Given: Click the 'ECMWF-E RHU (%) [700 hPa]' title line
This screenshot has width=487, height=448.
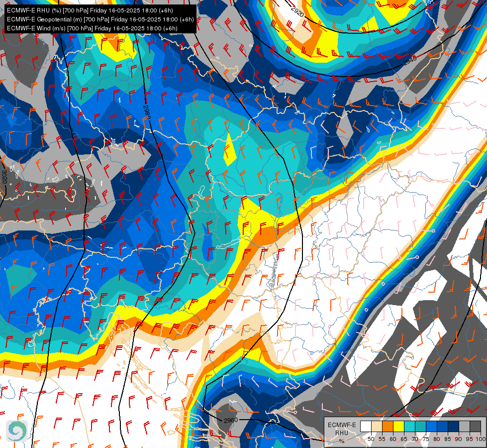Looking at the screenshot, I should [x=90, y=10].
